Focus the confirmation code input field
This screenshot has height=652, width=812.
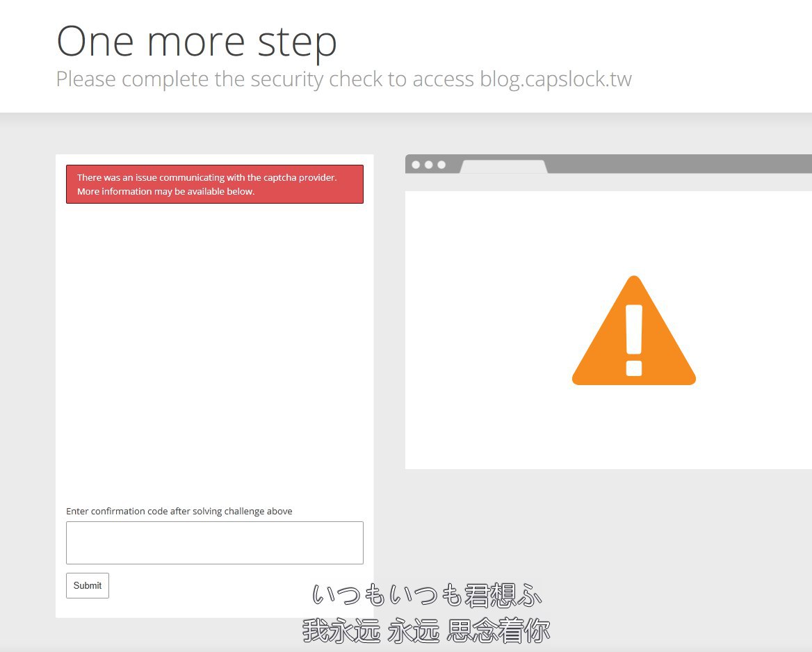pyautogui.click(x=214, y=542)
